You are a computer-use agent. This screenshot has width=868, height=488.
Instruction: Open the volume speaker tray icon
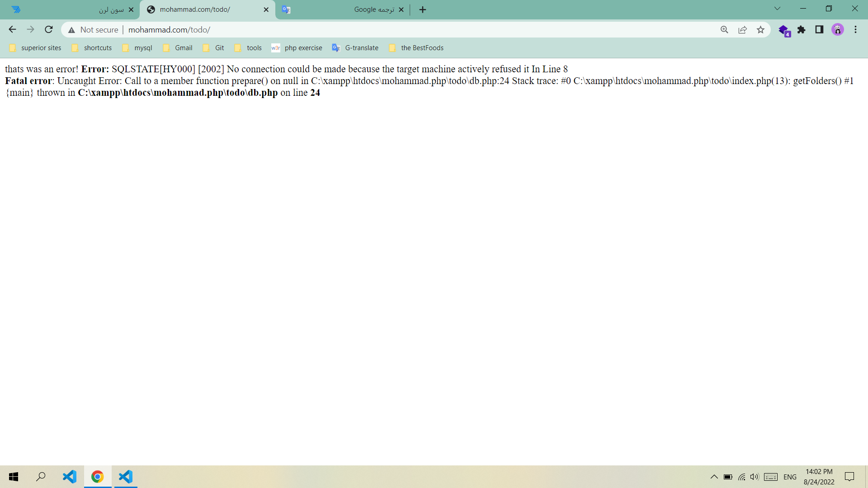pyautogui.click(x=754, y=477)
